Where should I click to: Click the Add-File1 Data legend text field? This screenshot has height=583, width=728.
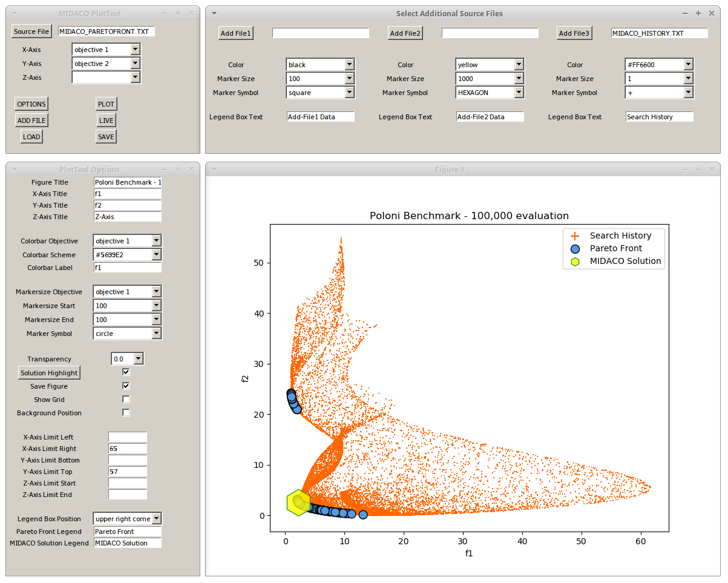321,117
